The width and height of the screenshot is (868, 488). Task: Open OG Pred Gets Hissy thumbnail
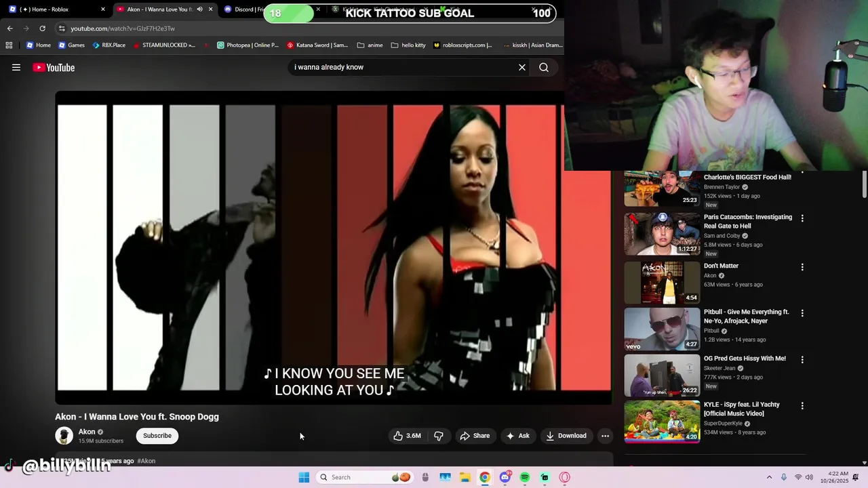pos(662,375)
